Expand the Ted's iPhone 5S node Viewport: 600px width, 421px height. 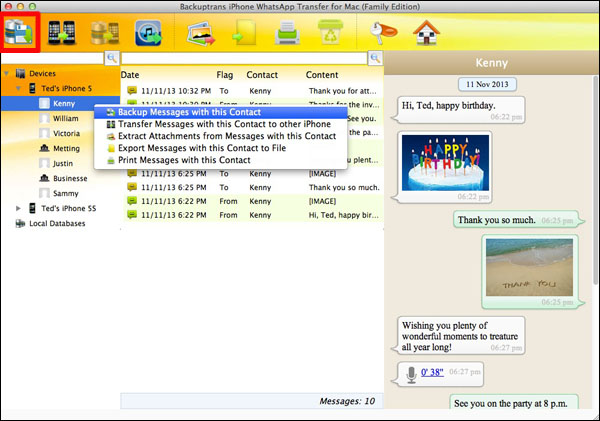click(x=18, y=209)
